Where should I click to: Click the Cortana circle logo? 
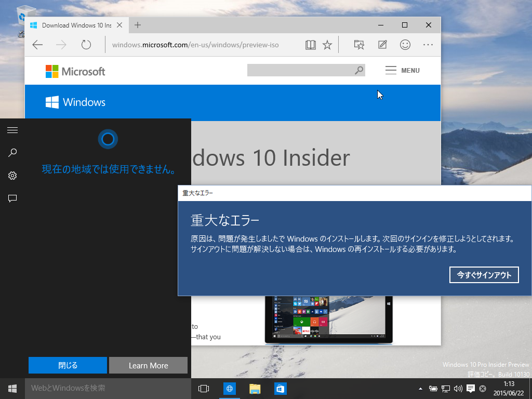[x=108, y=139]
